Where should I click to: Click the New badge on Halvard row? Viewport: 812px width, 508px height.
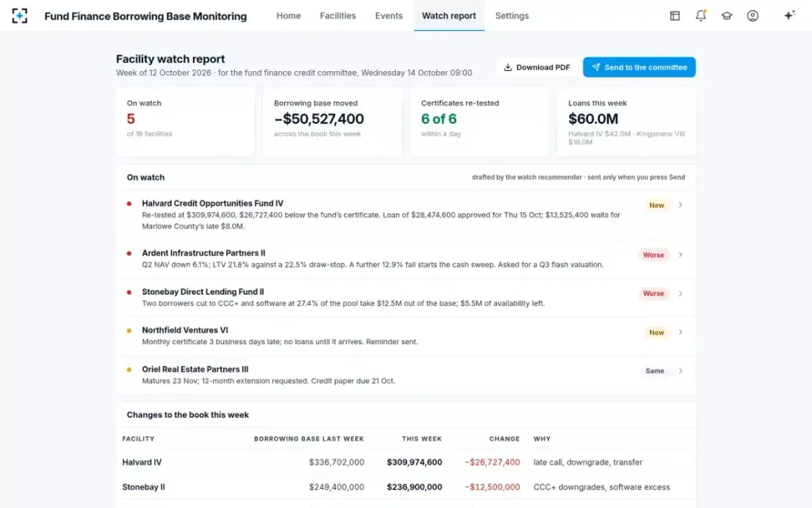(656, 205)
